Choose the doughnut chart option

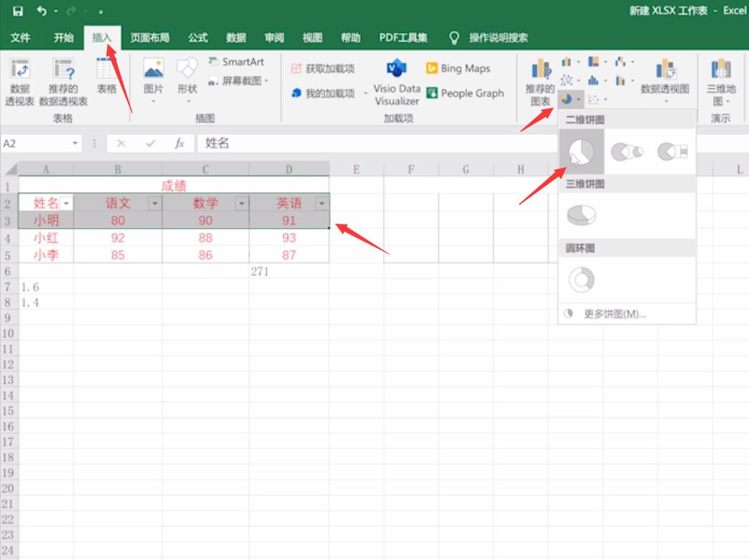coord(581,280)
